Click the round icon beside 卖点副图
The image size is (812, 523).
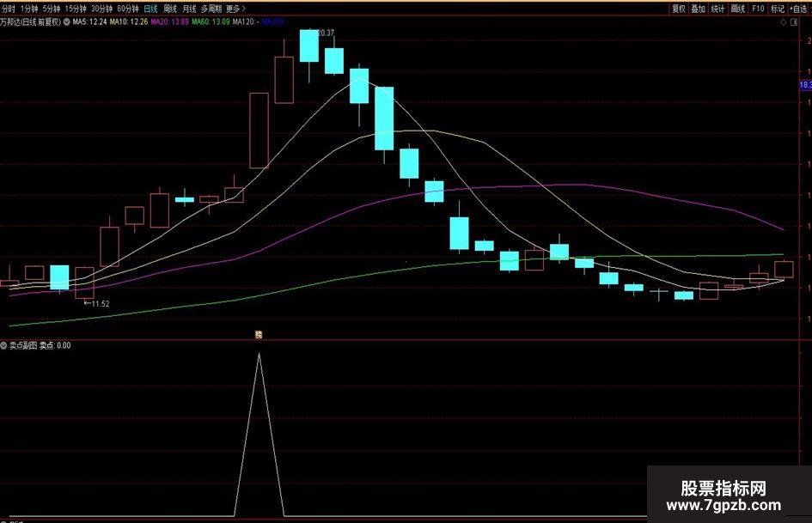point(3,345)
